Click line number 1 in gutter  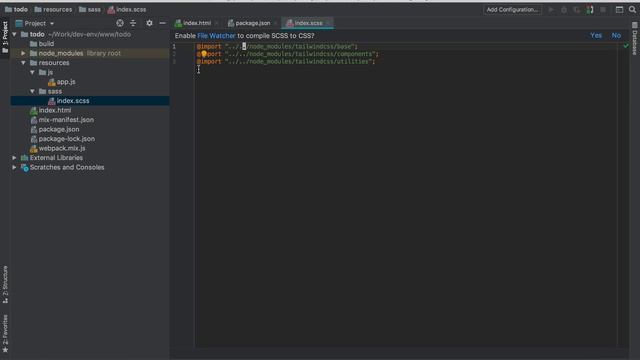tap(174, 47)
